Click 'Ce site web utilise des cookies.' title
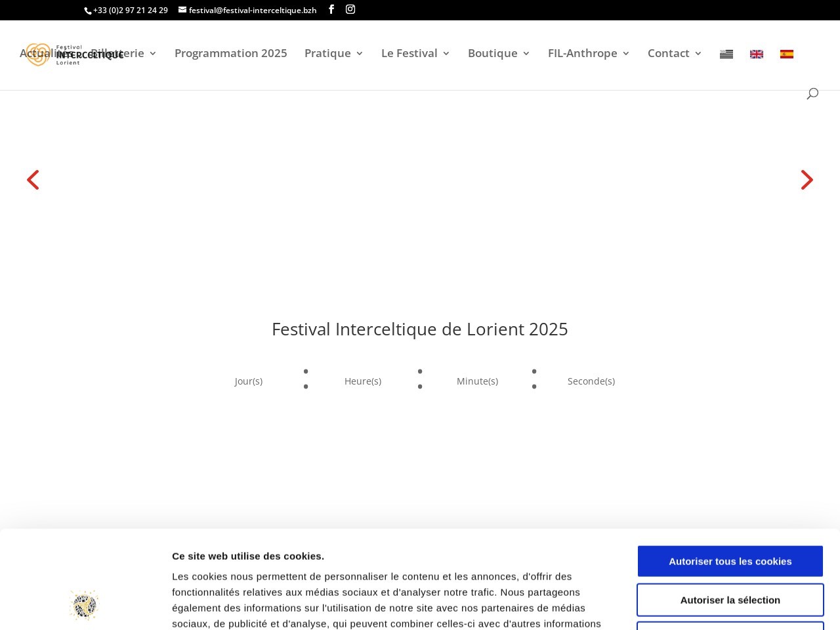The height and width of the screenshot is (630, 840). point(248,556)
